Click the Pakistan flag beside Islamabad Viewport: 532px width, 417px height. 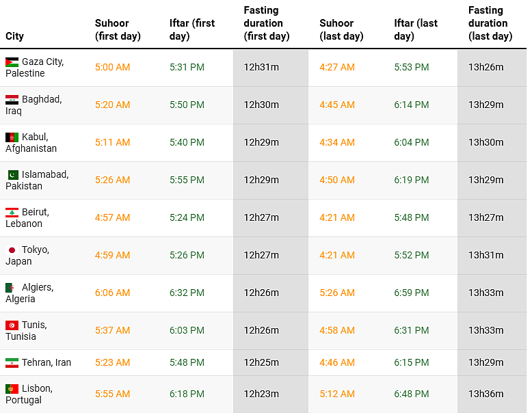click(12, 175)
